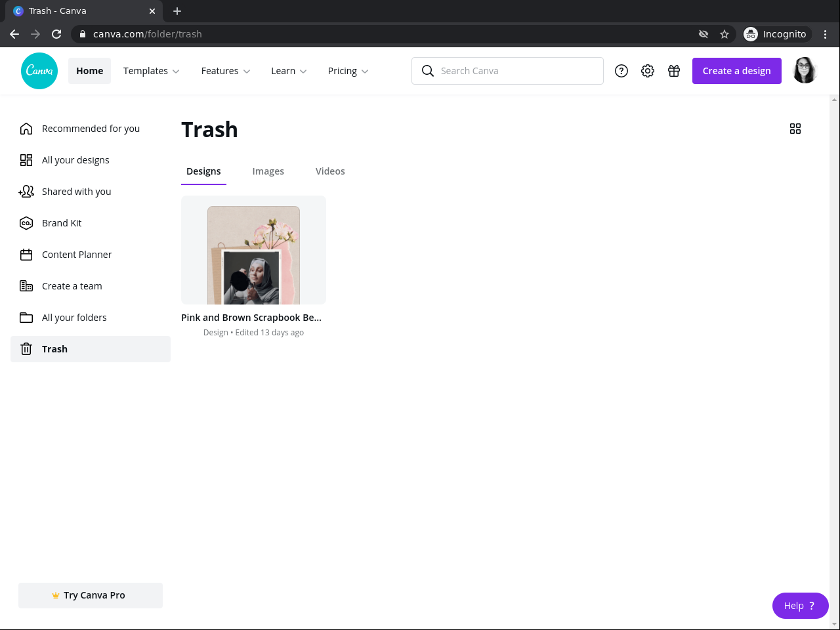The height and width of the screenshot is (630, 840).
Task: Open Content Planner
Action: click(91, 255)
